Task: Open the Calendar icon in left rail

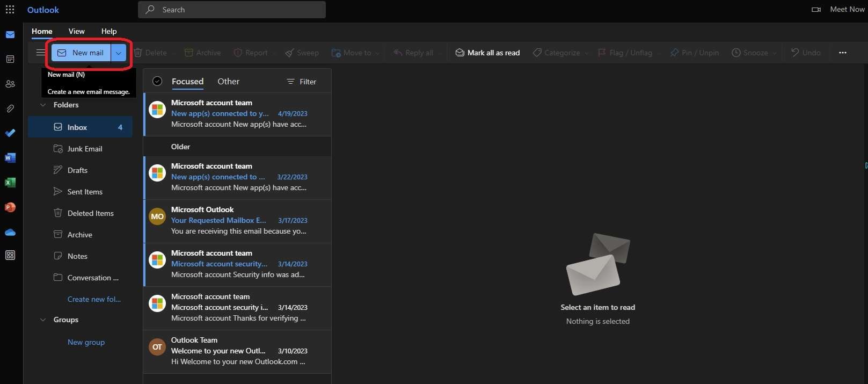Action: pyautogui.click(x=10, y=59)
